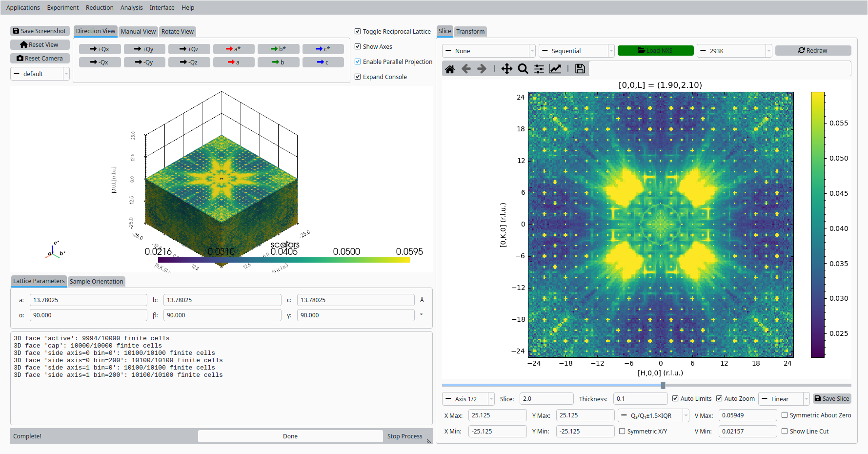This screenshot has height=454, width=868.
Task: Switch to Sample Orientation tab
Action: [x=96, y=281]
